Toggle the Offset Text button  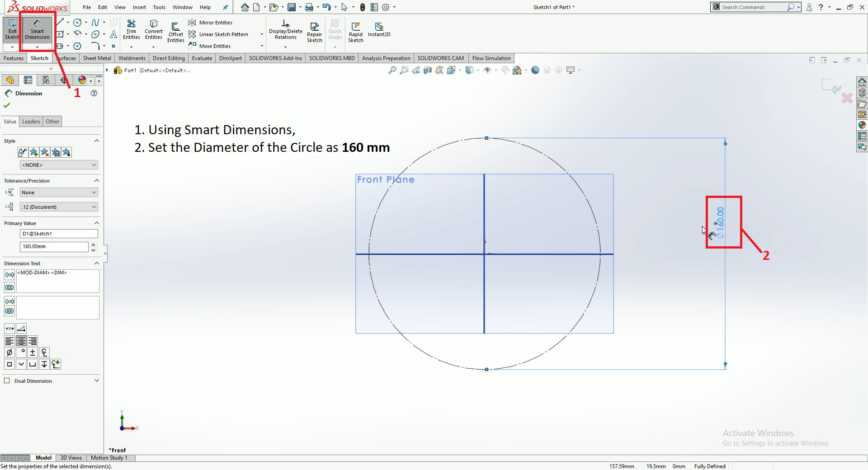(21, 329)
